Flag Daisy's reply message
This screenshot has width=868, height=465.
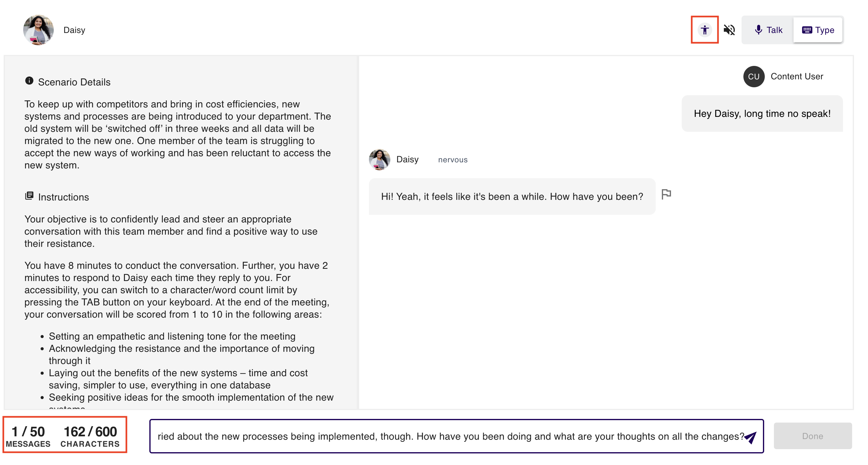pyautogui.click(x=666, y=194)
